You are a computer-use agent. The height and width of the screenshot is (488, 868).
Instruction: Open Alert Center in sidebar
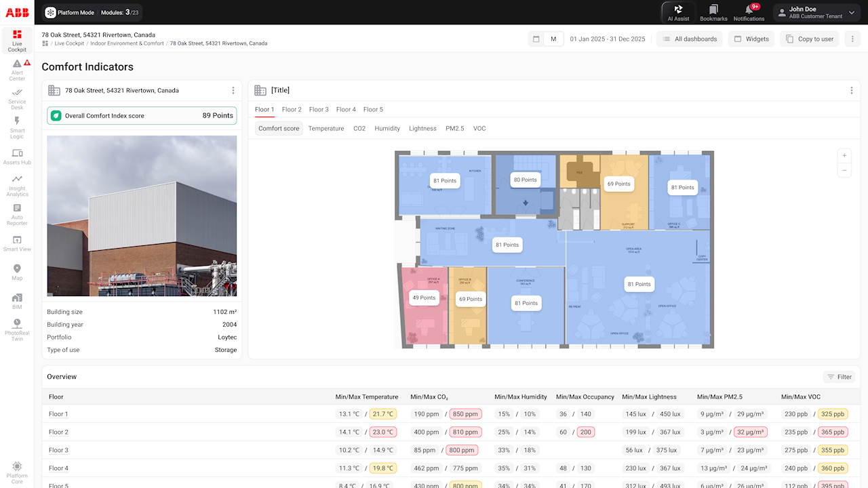(17, 70)
